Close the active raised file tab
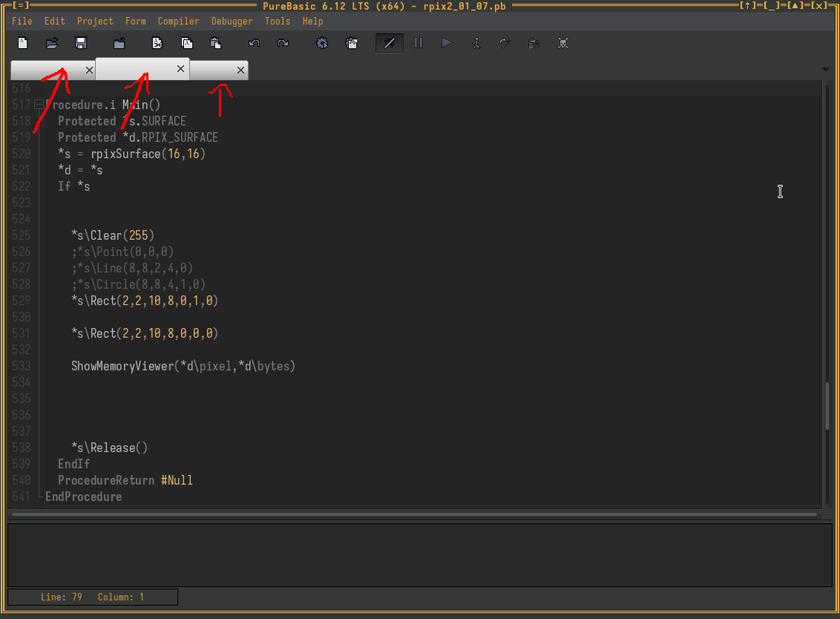The image size is (840, 619). point(180,69)
